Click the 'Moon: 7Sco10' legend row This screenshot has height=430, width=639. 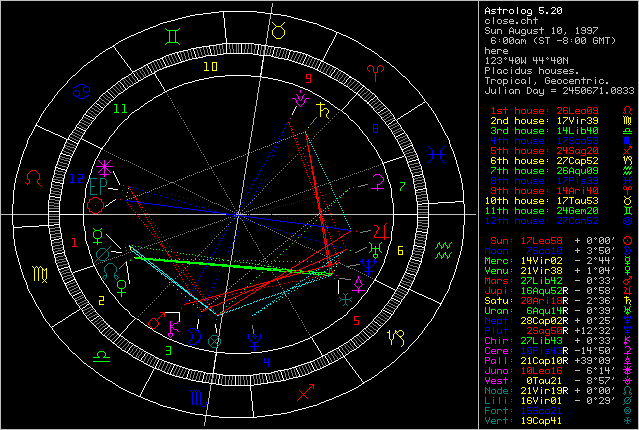tap(559, 251)
